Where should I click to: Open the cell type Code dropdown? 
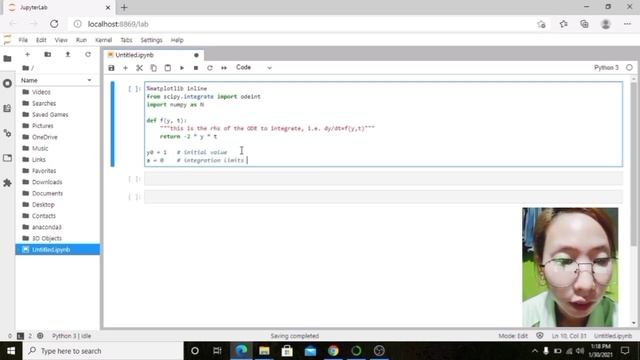click(253, 67)
